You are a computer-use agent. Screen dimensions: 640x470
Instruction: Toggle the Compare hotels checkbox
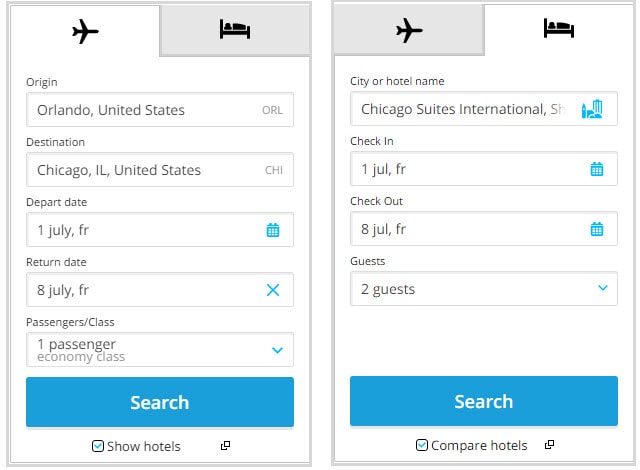(421, 445)
